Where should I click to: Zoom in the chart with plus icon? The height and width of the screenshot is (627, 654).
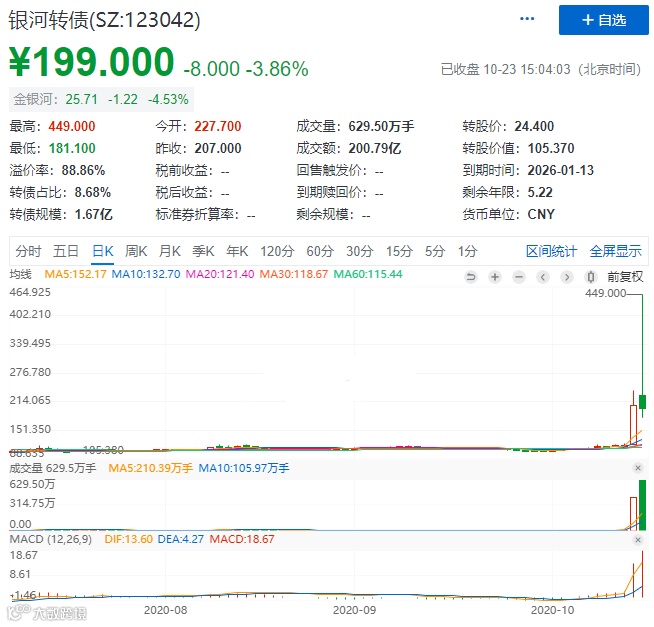click(x=495, y=277)
